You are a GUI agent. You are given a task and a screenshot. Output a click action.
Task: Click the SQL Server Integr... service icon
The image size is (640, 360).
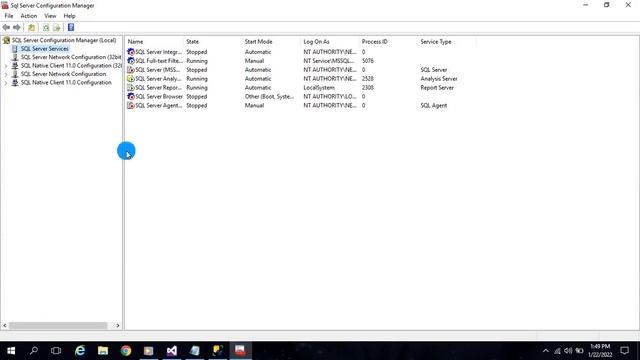pos(131,52)
